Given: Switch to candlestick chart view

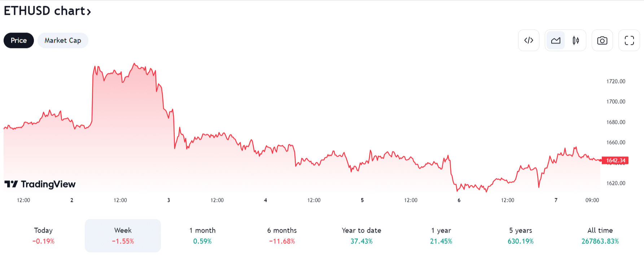Looking at the screenshot, I should click(576, 40).
